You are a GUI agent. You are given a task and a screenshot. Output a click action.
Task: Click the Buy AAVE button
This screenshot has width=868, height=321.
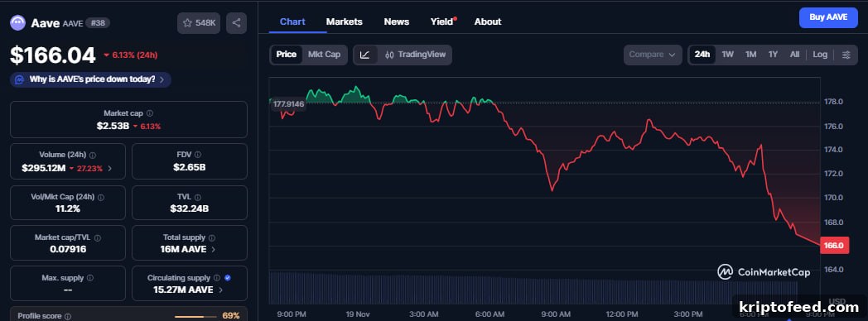pyautogui.click(x=828, y=17)
